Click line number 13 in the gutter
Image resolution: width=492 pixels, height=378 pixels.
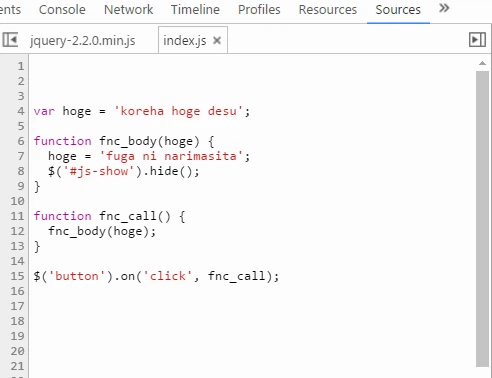pos(17,246)
